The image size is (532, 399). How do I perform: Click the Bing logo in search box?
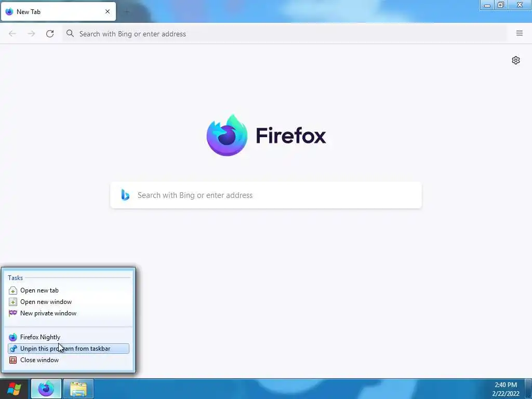coord(125,195)
